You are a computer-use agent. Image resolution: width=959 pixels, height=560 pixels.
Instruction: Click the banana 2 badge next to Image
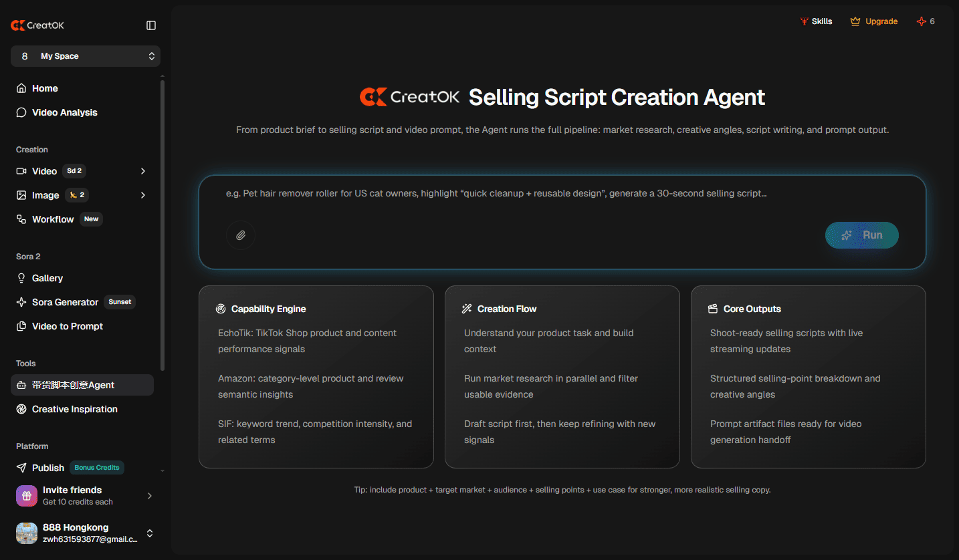tap(77, 195)
